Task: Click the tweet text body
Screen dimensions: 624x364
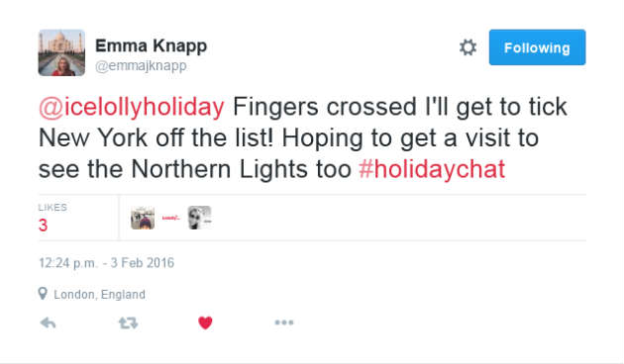Action: 303,138
